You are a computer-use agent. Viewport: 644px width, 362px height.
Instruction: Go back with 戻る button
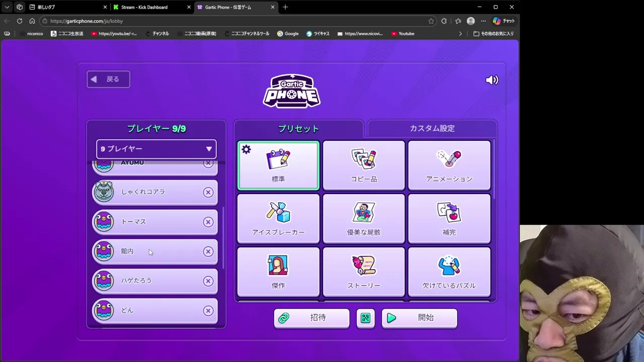point(108,79)
